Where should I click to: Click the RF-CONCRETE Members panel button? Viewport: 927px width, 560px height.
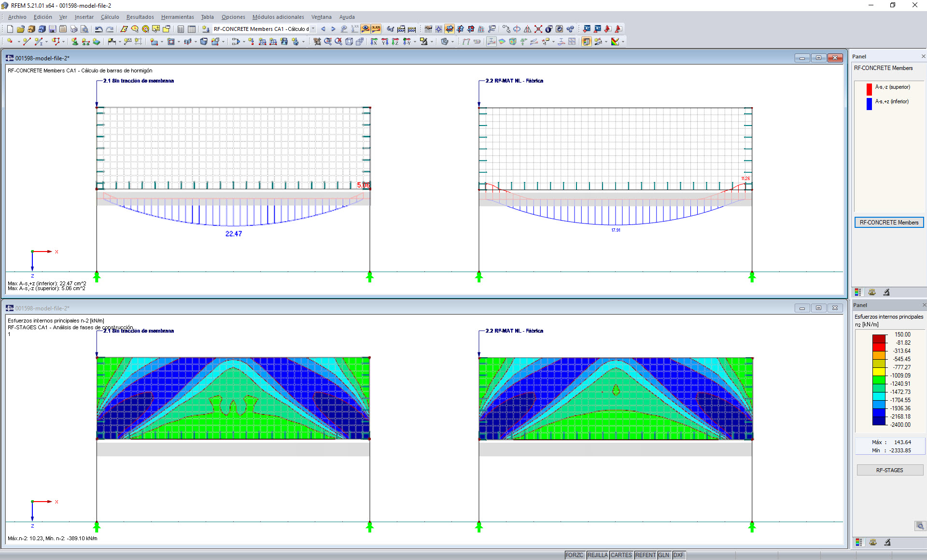tap(889, 223)
